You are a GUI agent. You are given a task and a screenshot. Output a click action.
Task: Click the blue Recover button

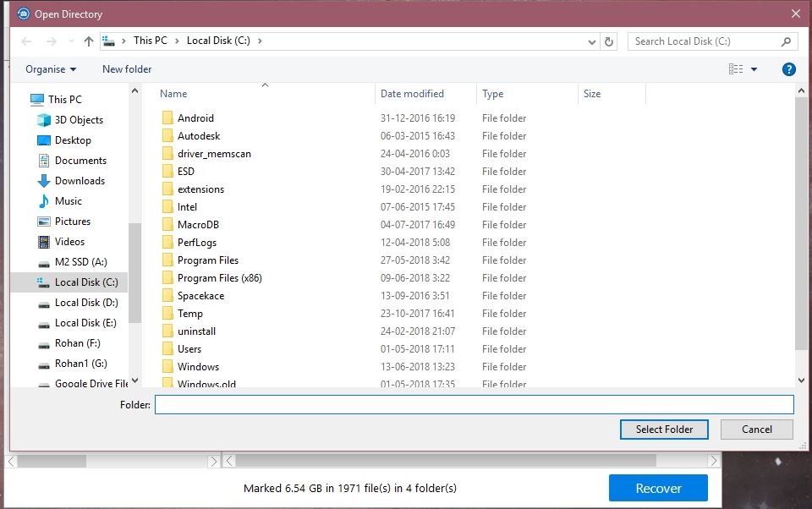pos(658,488)
